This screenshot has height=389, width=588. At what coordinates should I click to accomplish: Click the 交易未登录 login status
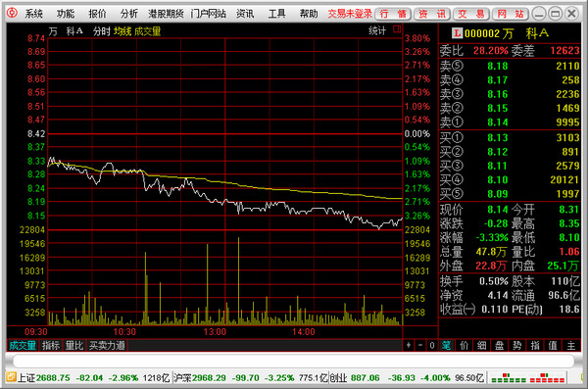point(350,14)
